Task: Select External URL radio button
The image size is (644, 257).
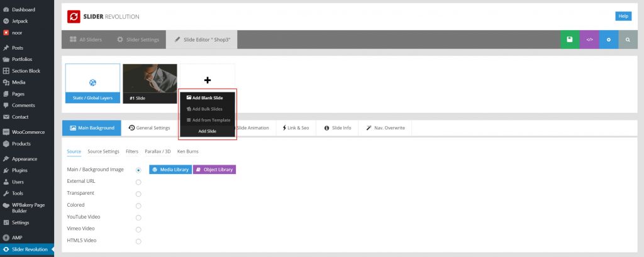Action: 138,182
